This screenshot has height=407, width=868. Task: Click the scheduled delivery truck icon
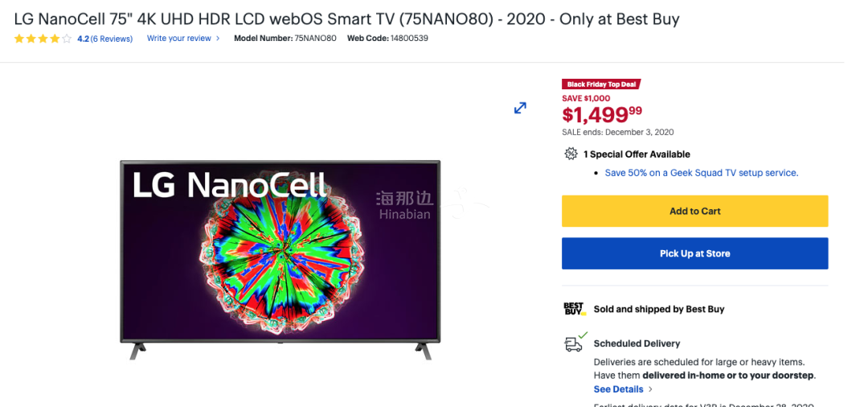(574, 343)
